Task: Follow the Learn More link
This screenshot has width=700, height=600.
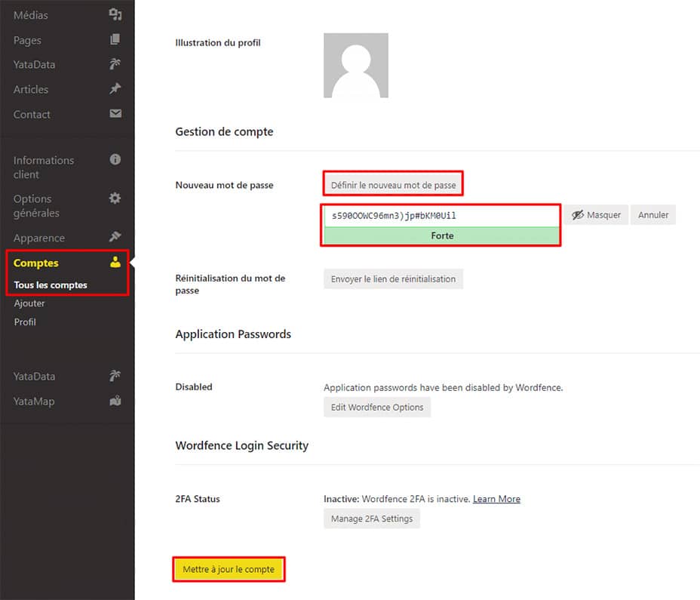Action: [496, 499]
